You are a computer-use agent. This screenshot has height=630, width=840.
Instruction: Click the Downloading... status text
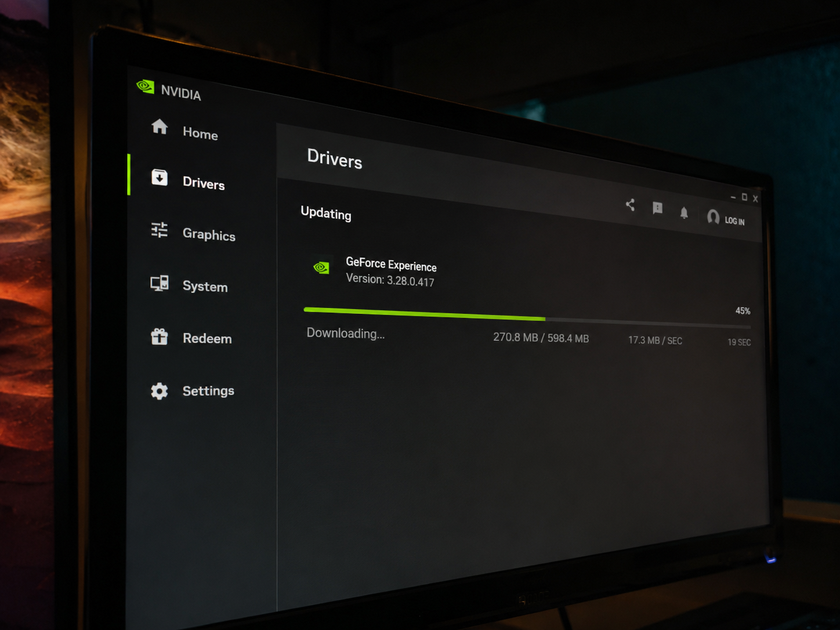pyautogui.click(x=346, y=334)
